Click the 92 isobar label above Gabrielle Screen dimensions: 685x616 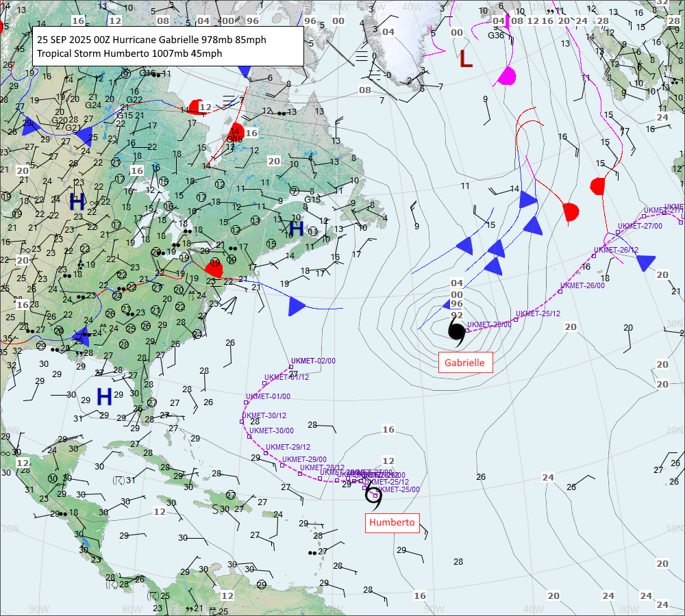coord(457,316)
